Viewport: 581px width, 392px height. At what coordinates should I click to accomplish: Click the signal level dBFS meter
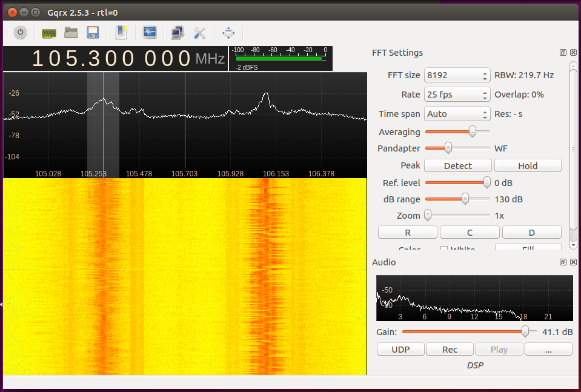tap(281, 59)
